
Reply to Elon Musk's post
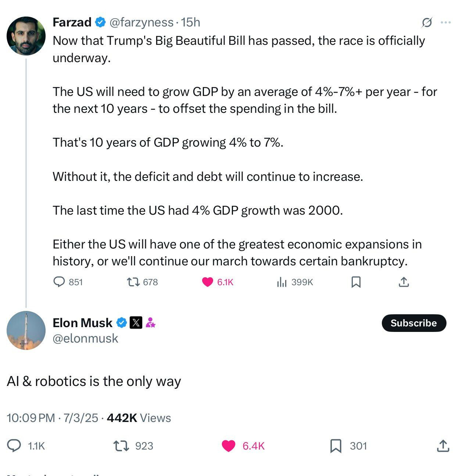pos(14,446)
